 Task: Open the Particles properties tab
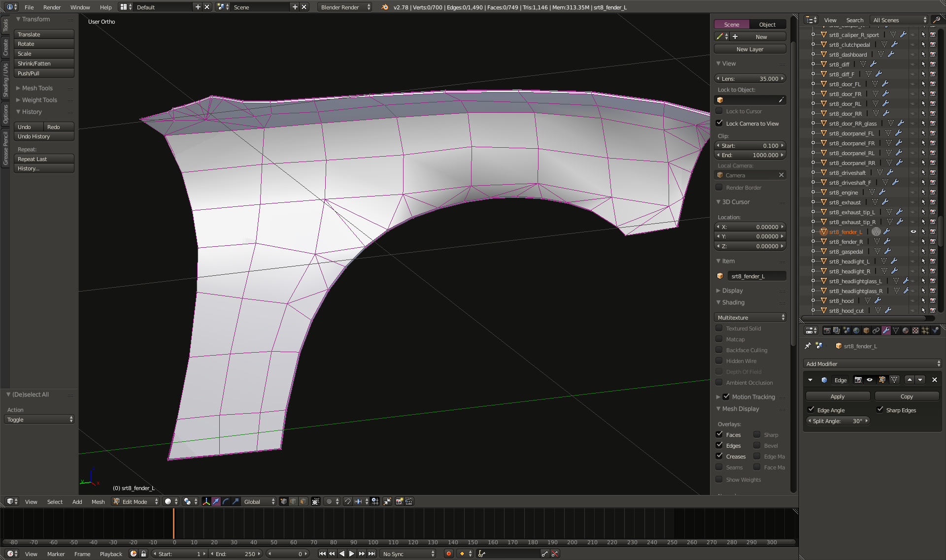(x=925, y=330)
